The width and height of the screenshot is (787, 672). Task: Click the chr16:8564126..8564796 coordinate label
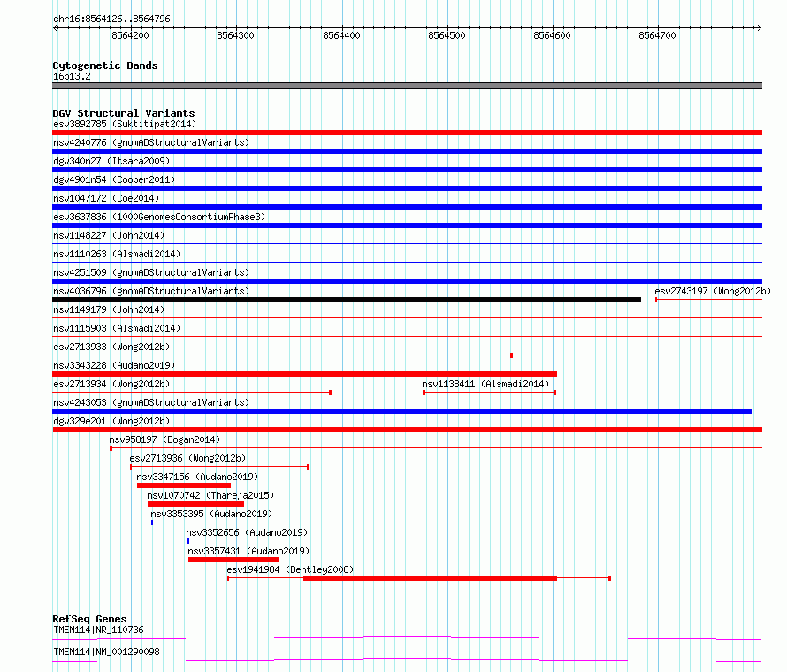tap(111, 19)
